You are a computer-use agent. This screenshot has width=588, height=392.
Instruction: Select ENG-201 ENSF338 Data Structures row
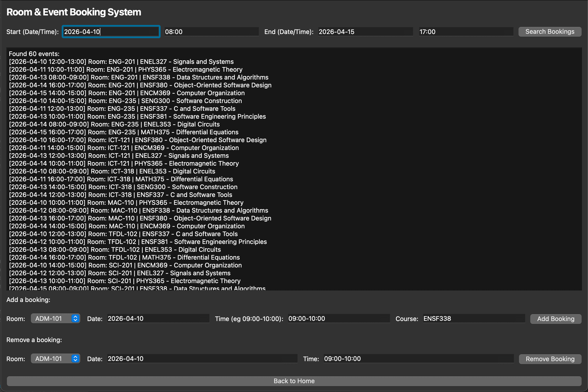(139, 77)
